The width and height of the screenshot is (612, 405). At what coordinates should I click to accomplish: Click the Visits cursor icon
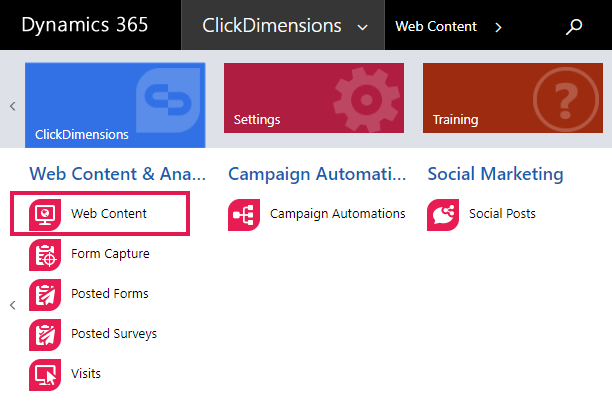tap(45, 375)
